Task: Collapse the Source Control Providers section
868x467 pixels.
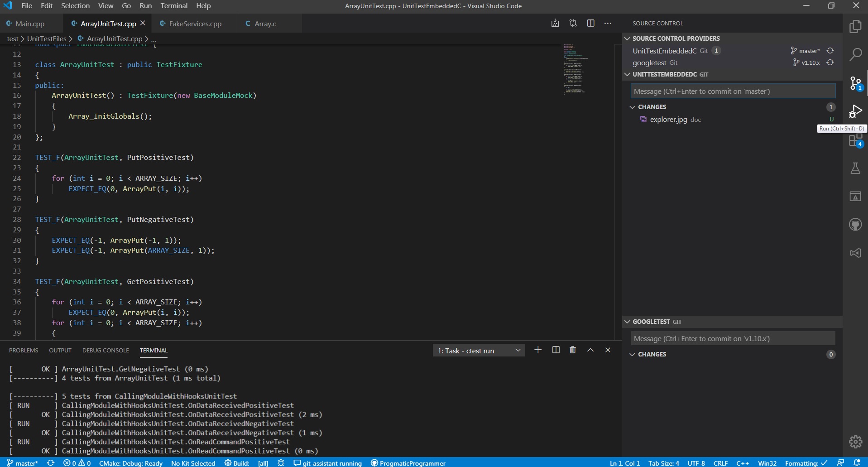Action: (x=676, y=39)
